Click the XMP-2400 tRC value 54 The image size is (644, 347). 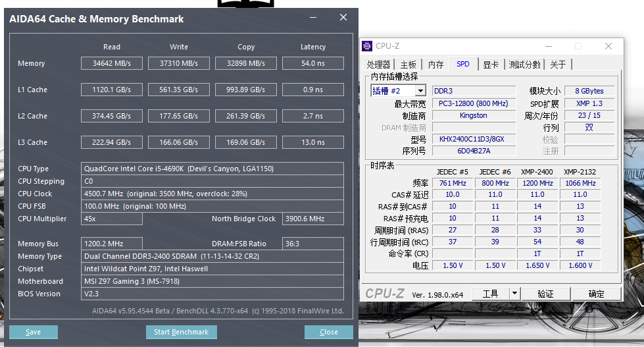[x=537, y=242]
